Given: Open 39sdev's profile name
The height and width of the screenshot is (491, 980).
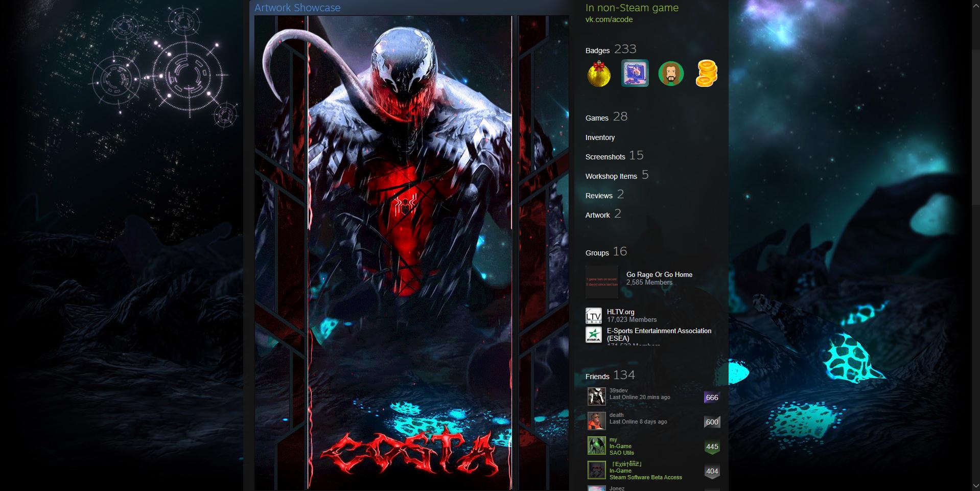Looking at the screenshot, I should coord(618,390).
